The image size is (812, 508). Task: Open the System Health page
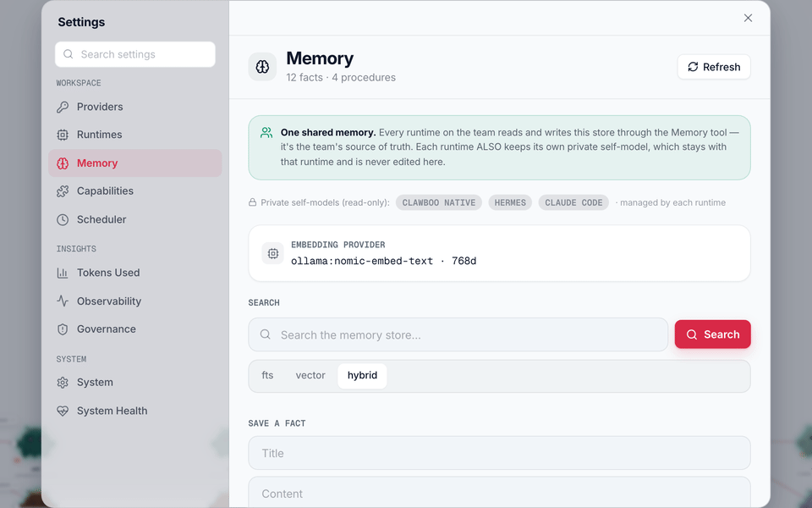134,411
